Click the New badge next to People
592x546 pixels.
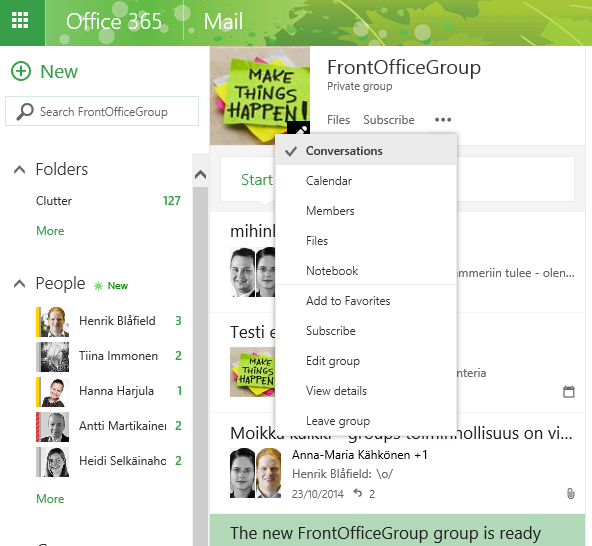pos(111,285)
